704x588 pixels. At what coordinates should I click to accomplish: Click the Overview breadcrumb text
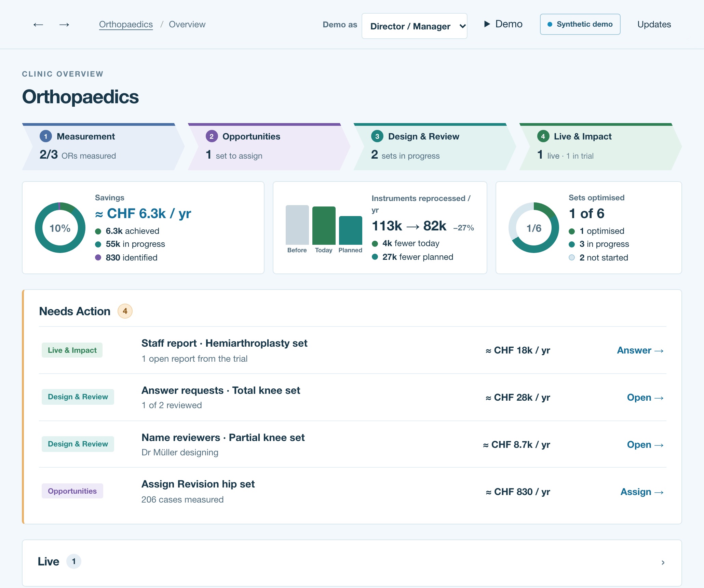[187, 25]
